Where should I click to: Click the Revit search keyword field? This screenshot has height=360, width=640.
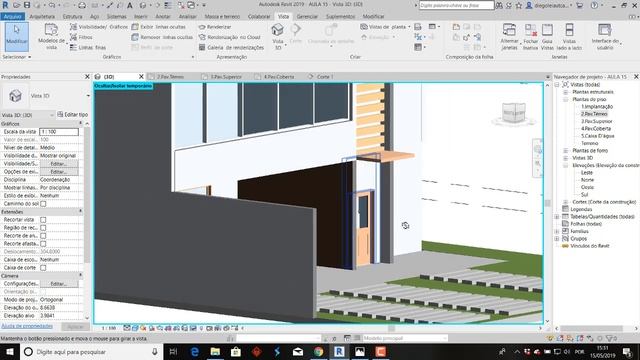(x=457, y=5)
